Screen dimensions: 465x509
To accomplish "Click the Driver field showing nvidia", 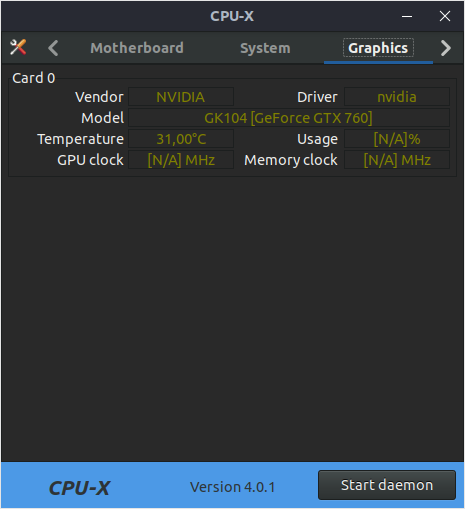I will tap(397, 97).
